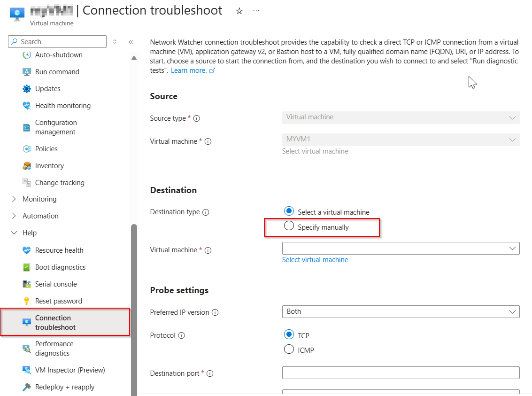532x396 pixels.
Task: Expand the Monitoring section
Action: [x=14, y=199]
